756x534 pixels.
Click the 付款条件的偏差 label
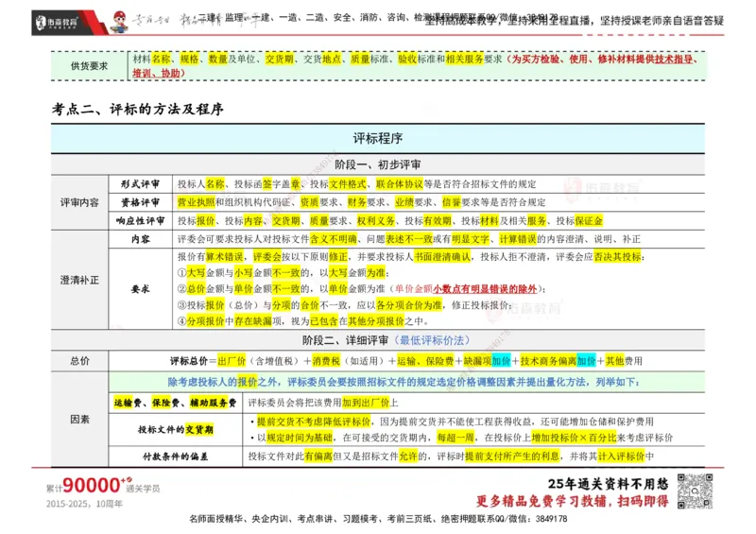point(175,456)
